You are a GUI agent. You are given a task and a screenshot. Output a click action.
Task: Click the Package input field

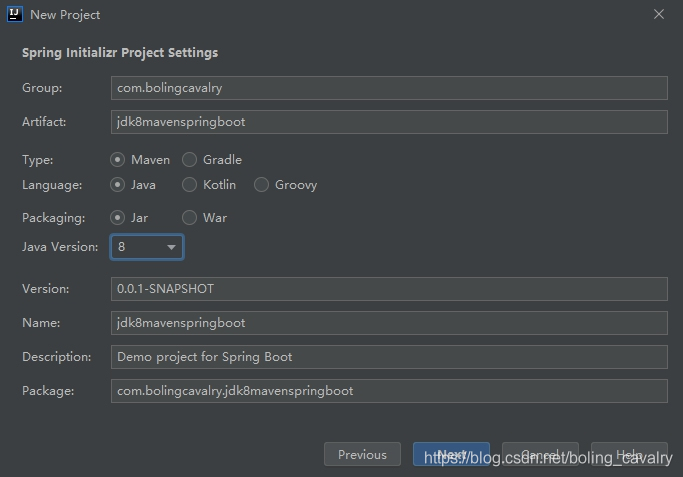tap(389, 391)
